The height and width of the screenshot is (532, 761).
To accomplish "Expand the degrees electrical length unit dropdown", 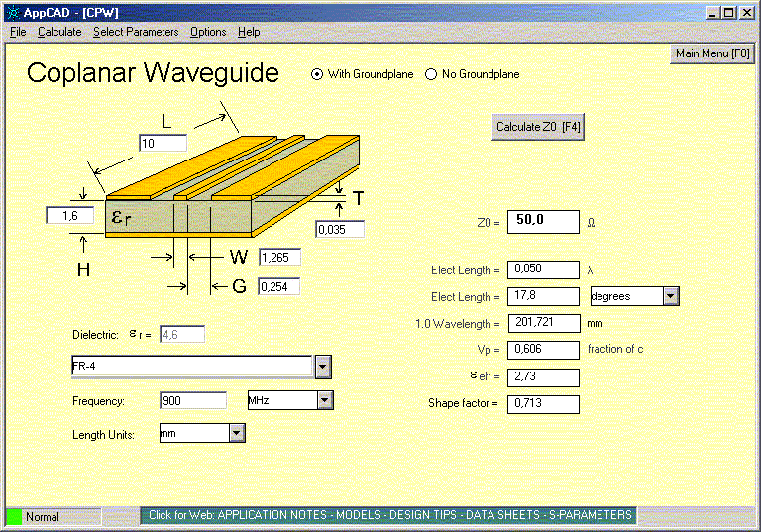I will click(671, 296).
